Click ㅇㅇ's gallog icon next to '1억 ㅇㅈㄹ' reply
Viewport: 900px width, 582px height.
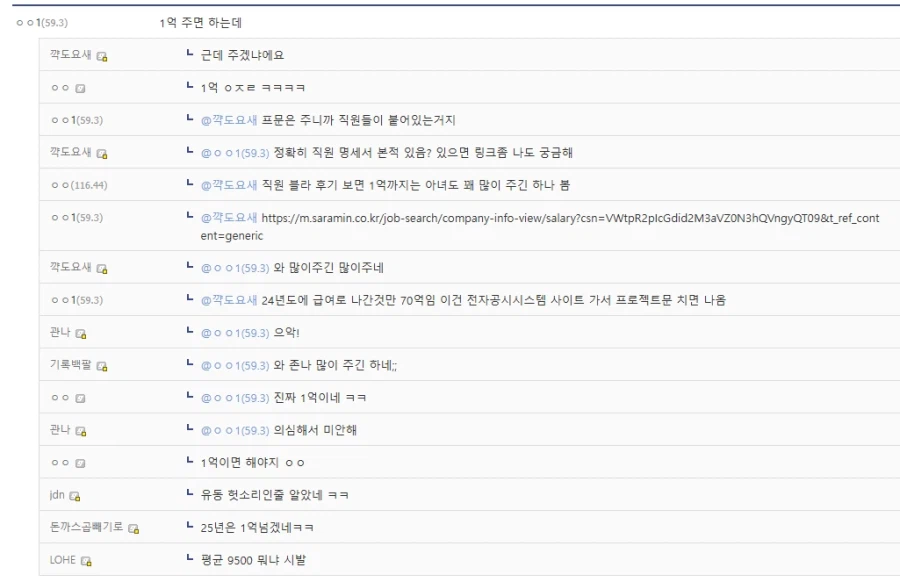pyautogui.click(x=76, y=89)
